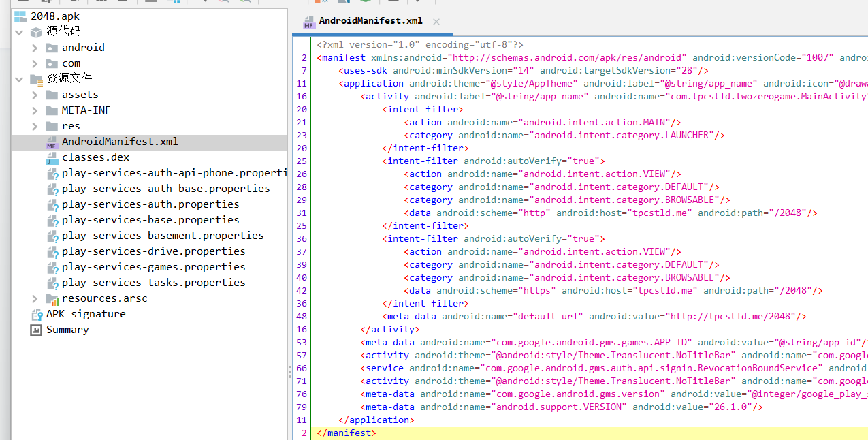Click "com.google.android.gms.games.APP_ID" name
The width and height of the screenshot is (868, 440).
click(x=592, y=343)
